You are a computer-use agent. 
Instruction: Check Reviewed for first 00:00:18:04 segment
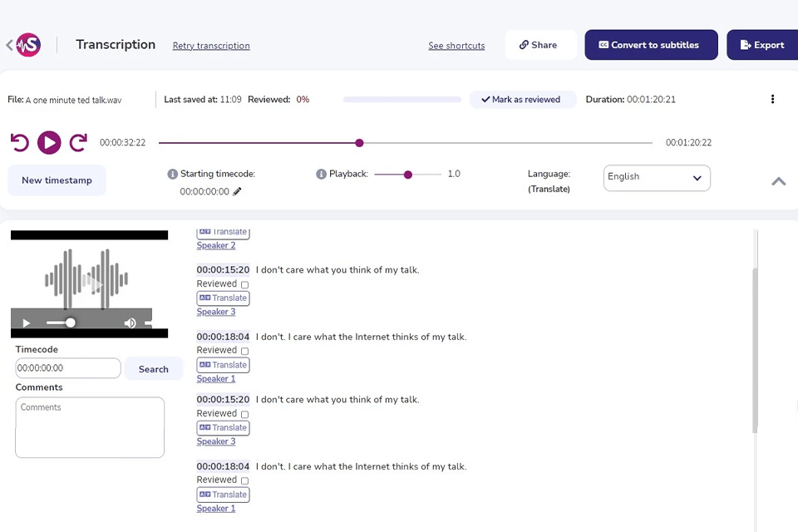(x=244, y=351)
